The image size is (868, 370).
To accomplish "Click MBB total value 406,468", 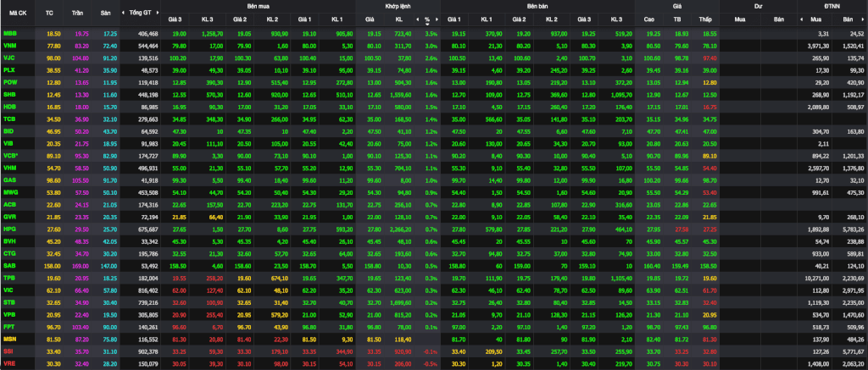I will click(x=147, y=34).
